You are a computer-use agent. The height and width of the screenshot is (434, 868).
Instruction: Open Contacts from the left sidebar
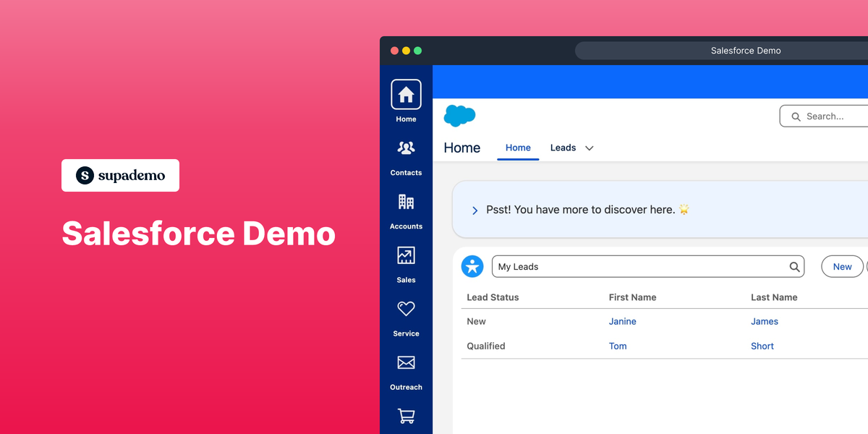406,149
